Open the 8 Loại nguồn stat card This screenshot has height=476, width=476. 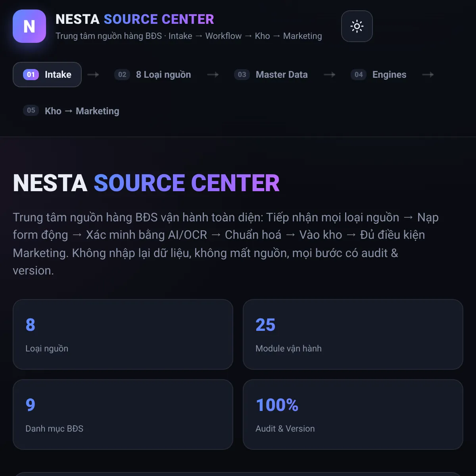click(x=123, y=334)
